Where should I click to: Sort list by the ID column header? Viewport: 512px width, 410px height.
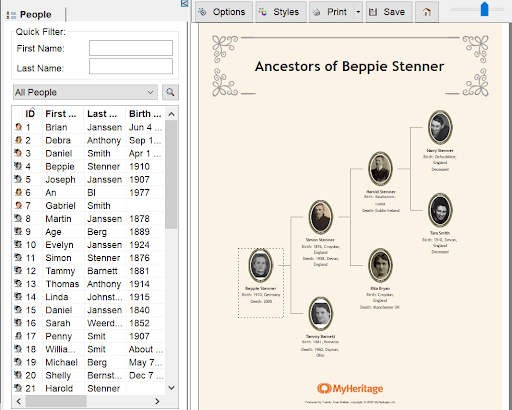click(x=30, y=114)
